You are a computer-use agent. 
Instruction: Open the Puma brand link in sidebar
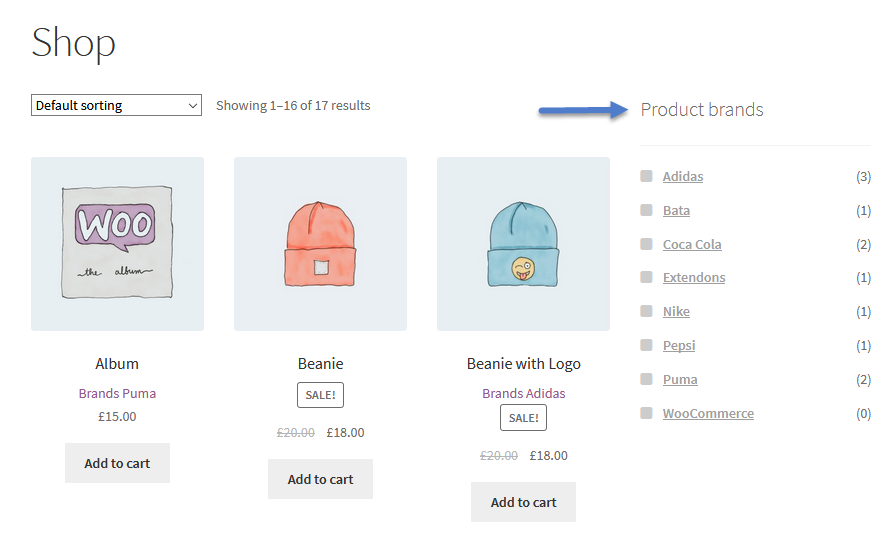(680, 380)
